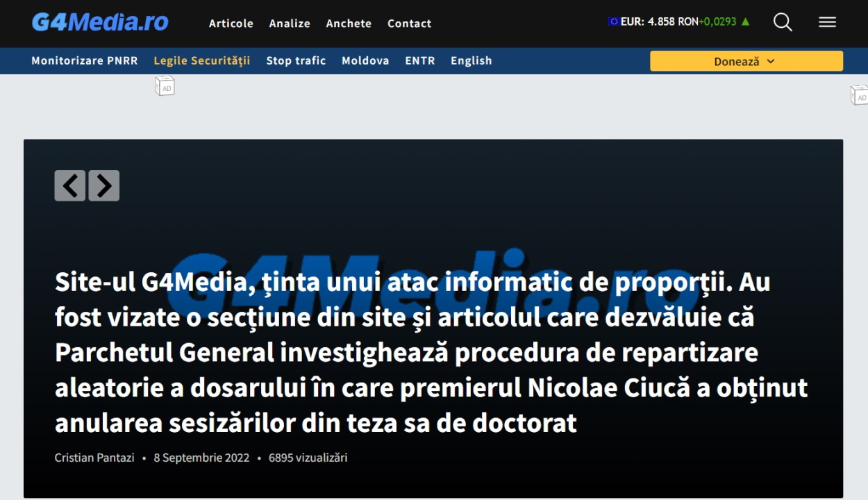Open the hamburger menu icon
This screenshot has width=868, height=500.
click(827, 22)
